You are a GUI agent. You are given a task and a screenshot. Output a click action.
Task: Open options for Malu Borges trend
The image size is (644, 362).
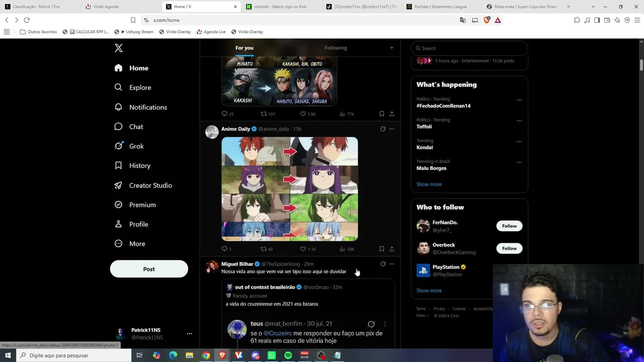pos(519,162)
